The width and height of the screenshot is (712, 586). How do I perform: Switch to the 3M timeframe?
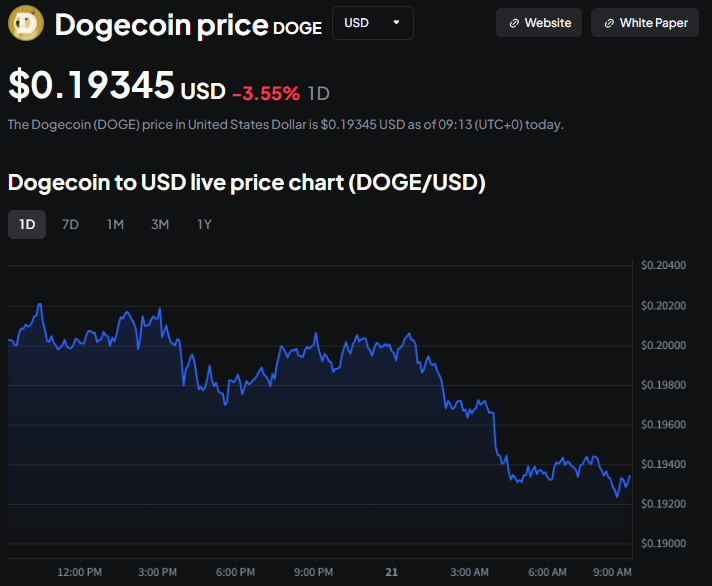point(160,224)
